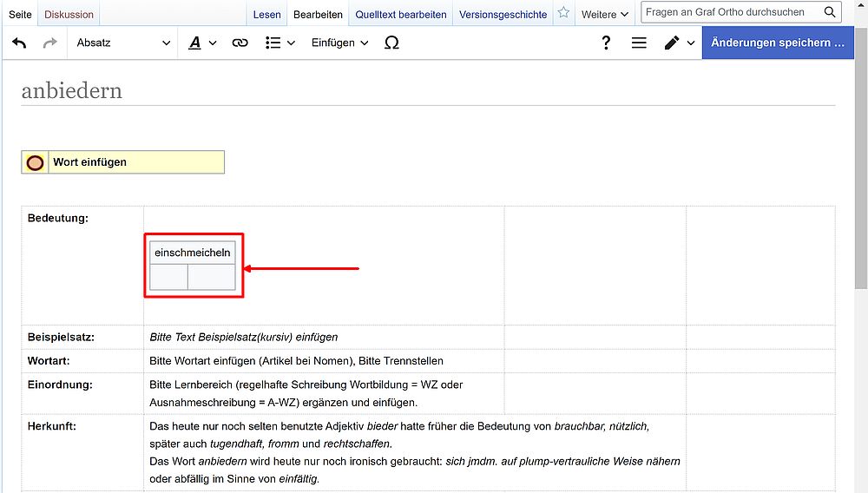Insert a link with the chain icon
868x493 pixels.
[x=240, y=43]
